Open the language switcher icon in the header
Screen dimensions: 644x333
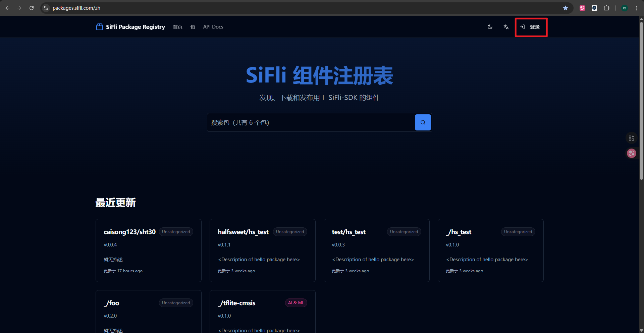click(x=506, y=27)
